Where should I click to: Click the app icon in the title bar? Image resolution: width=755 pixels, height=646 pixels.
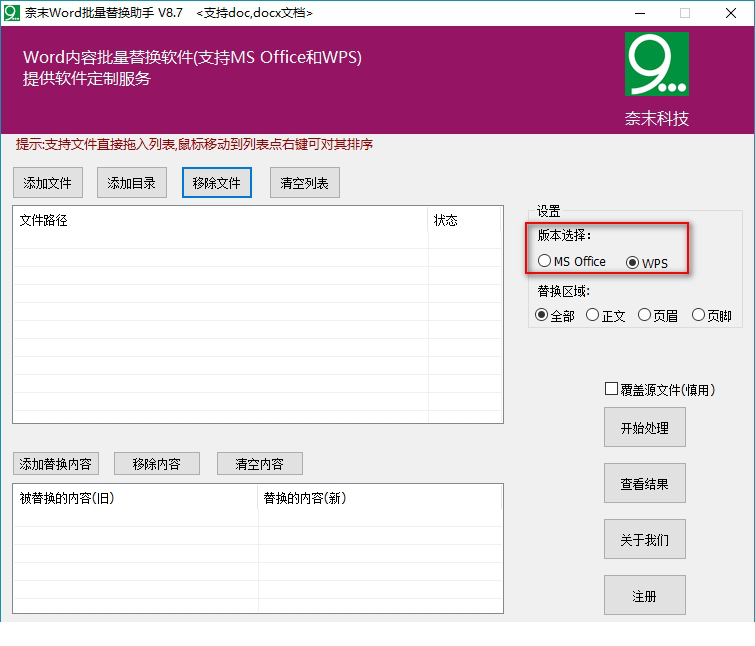pos(13,13)
